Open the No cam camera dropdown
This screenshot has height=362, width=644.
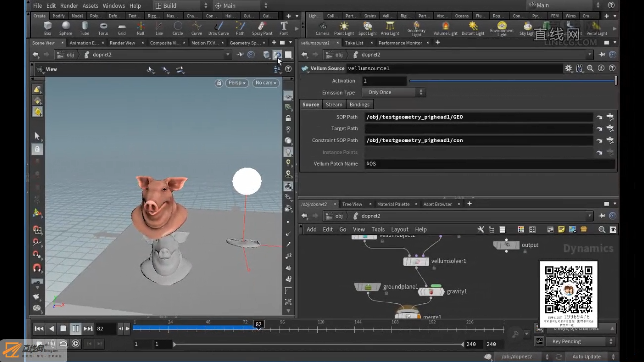tap(266, 83)
